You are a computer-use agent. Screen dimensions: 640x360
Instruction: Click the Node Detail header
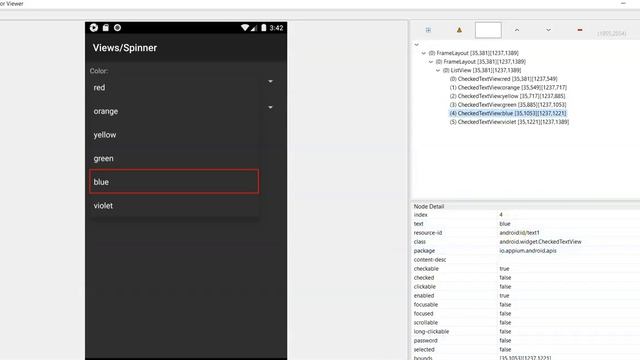pyautogui.click(x=429, y=206)
